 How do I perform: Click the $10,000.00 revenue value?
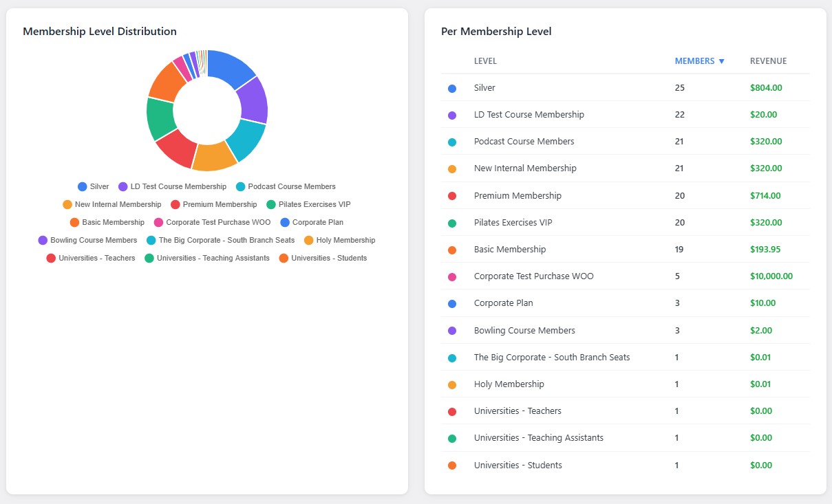point(771,276)
